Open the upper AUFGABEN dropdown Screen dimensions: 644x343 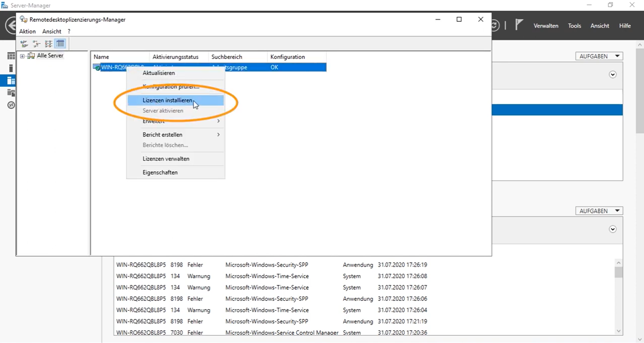pyautogui.click(x=599, y=56)
